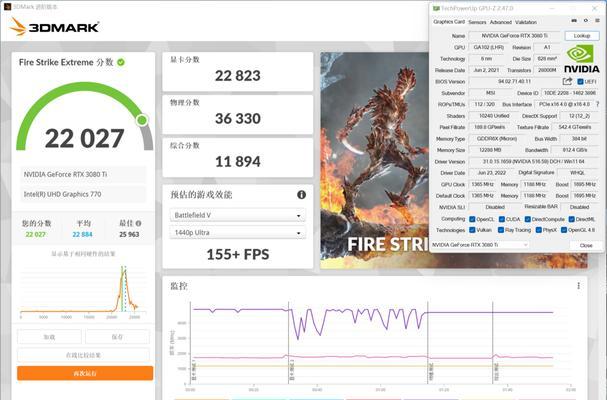
Task: Click the Lookup button in GPU-Z
Action: coord(581,36)
